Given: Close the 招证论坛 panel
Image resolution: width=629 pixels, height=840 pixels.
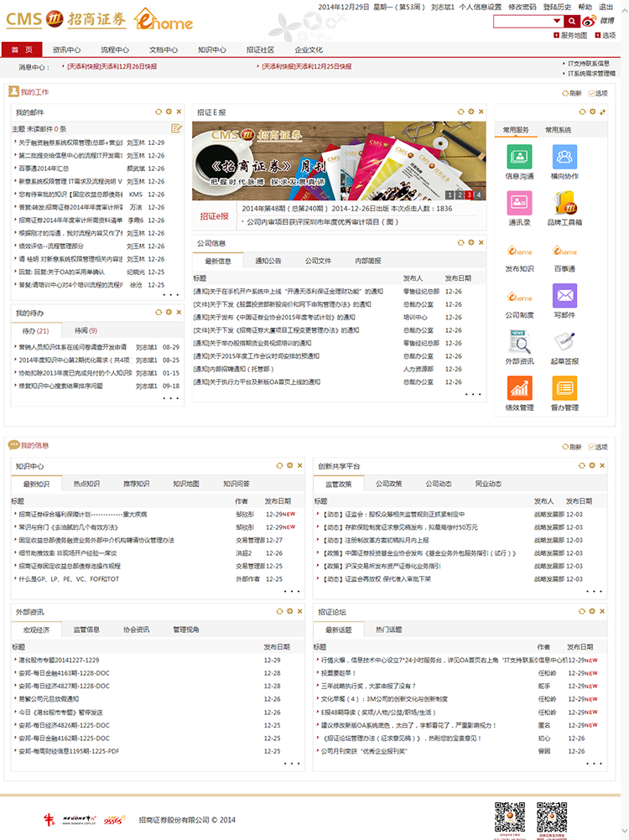Looking at the screenshot, I should 602,611.
